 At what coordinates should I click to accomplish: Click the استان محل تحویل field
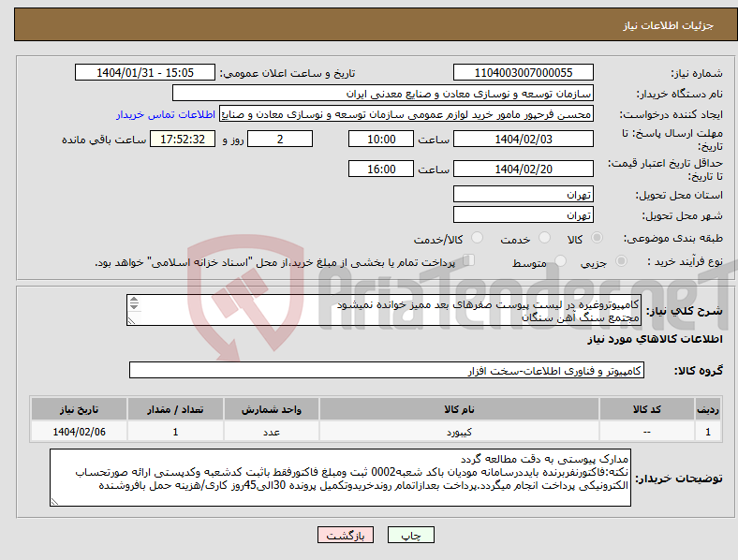point(524,194)
